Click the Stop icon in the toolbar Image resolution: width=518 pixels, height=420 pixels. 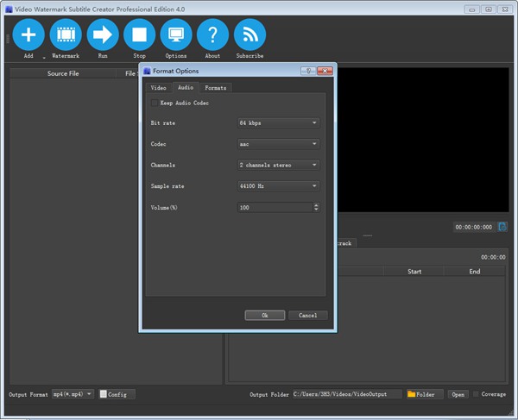(x=139, y=34)
